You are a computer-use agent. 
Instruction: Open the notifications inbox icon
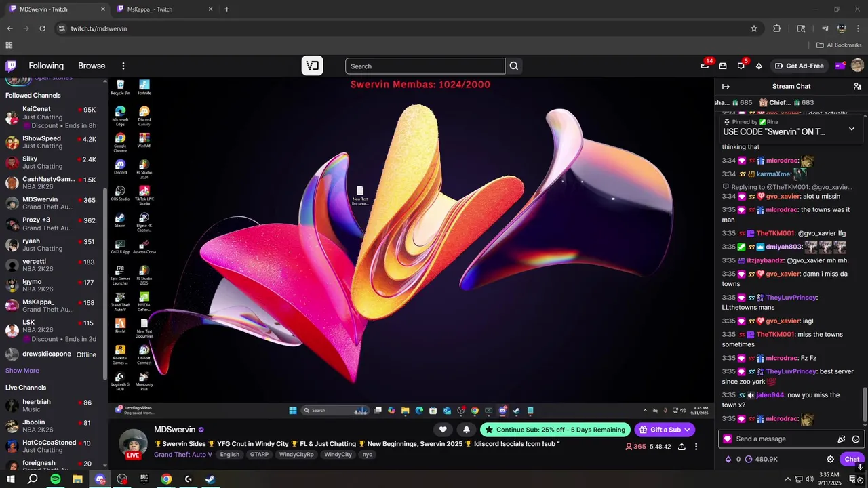click(723, 66)
